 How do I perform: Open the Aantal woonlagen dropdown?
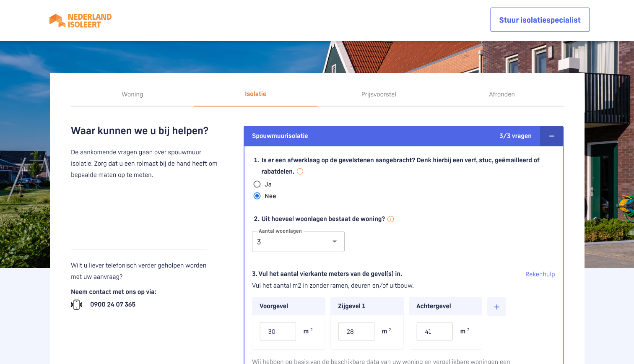294,242
